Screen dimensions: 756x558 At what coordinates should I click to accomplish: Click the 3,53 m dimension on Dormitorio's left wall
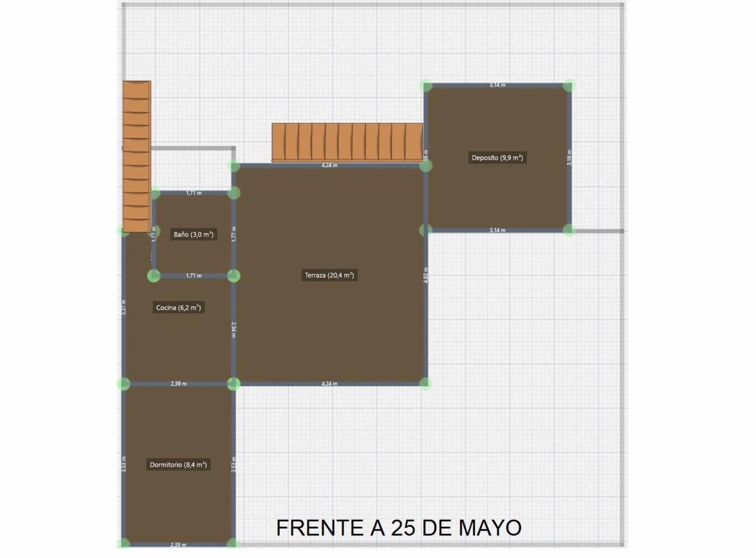[x=124, y=465]
